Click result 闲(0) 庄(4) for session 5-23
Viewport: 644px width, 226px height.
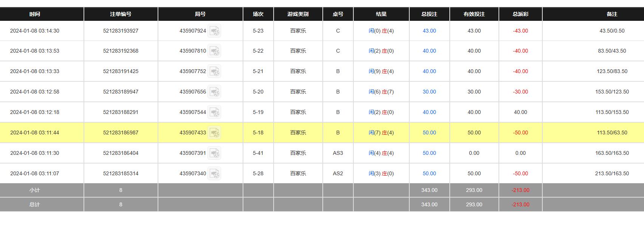point(381,31)
